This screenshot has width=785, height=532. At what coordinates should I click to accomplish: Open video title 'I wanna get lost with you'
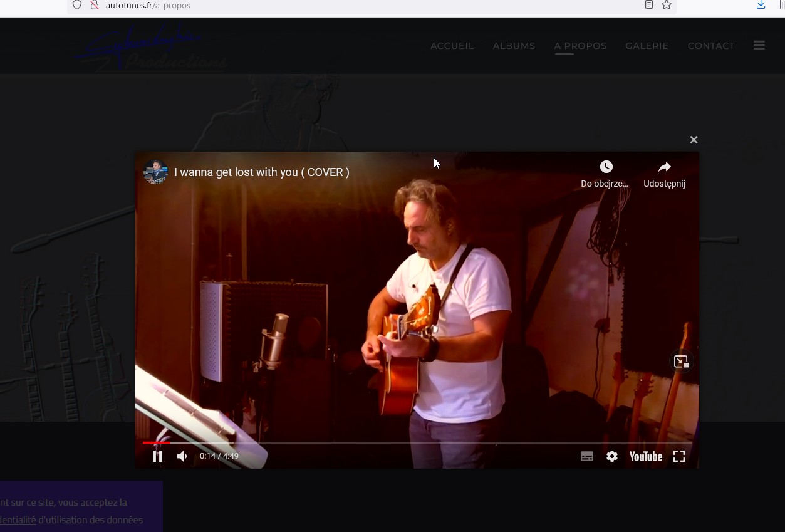pyautogui.click(x=262, y=172)
